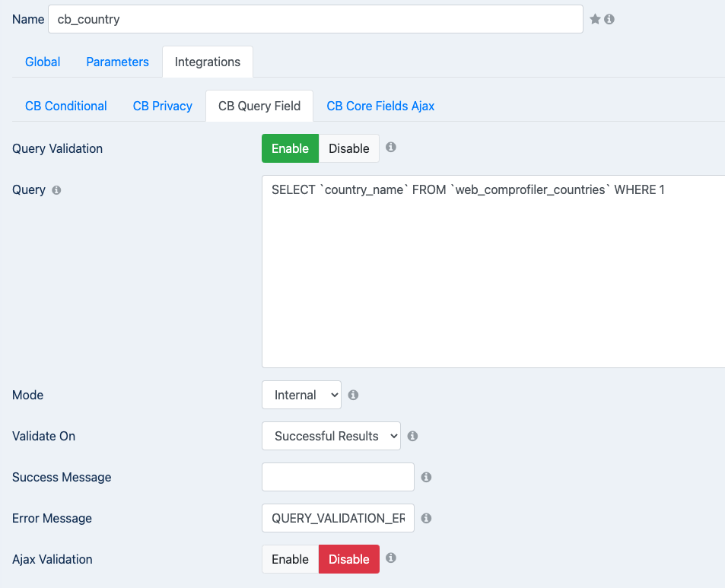The width and height of the screenshot is (725, 588).
Task: Click info icon next to Query label
Action: pos(56,190)
